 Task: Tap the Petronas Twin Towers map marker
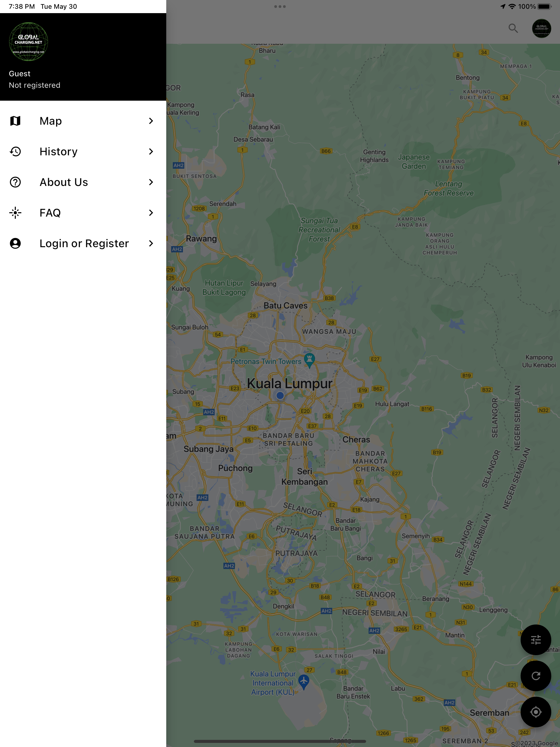click(x=309, y=360)
